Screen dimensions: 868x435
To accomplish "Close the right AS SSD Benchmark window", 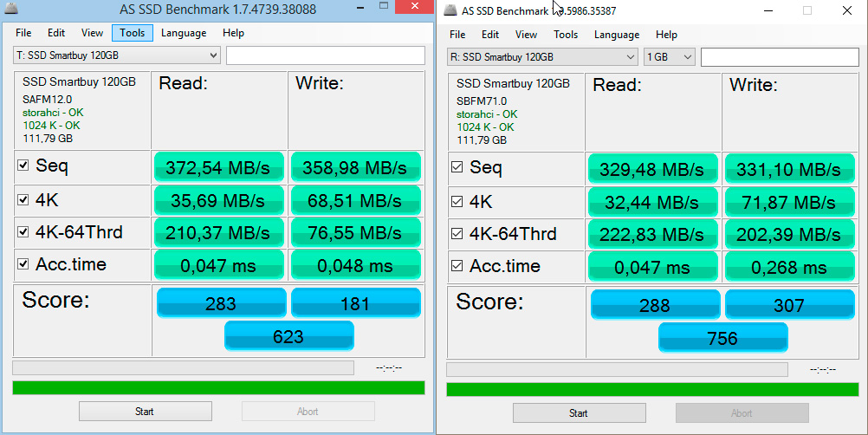I will 847,10.
